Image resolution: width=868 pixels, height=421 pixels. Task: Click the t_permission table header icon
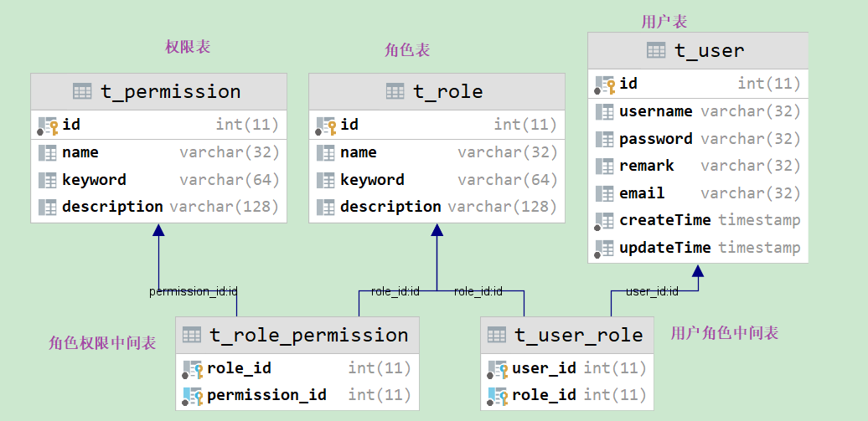pyautogui.click(x=82, y=91)
